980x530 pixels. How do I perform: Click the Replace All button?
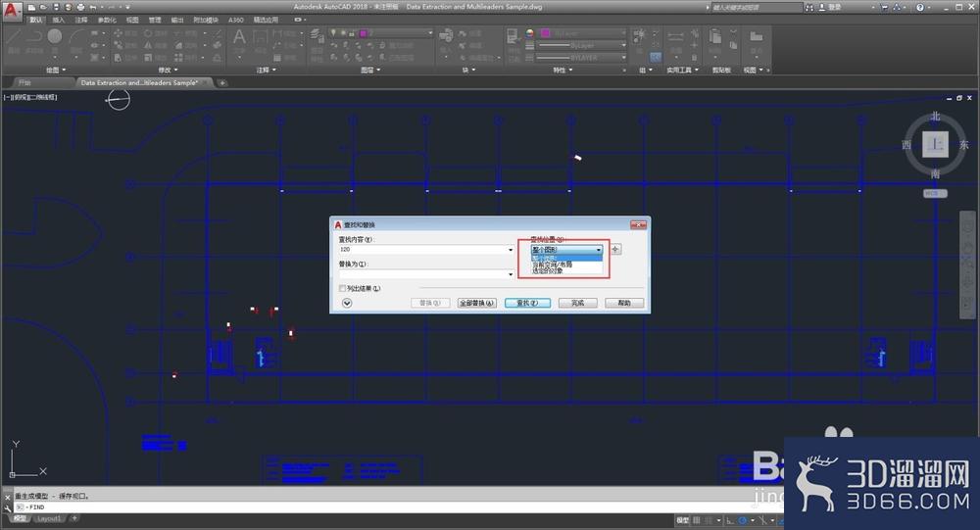pos(477,303)
